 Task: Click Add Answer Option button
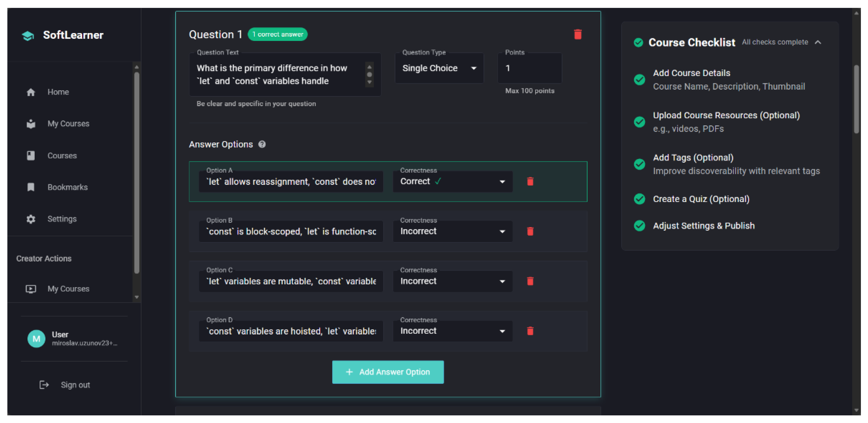[x=388, y=372]
